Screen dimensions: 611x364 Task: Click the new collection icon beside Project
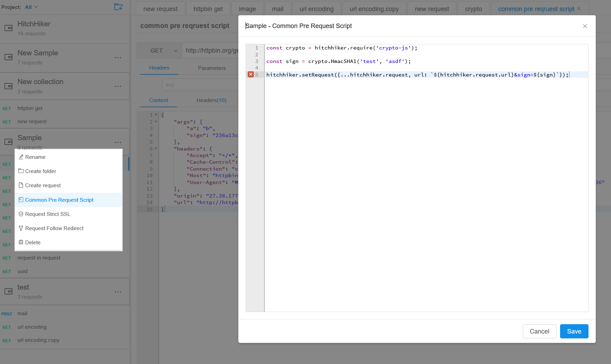(x=118, y=7)
